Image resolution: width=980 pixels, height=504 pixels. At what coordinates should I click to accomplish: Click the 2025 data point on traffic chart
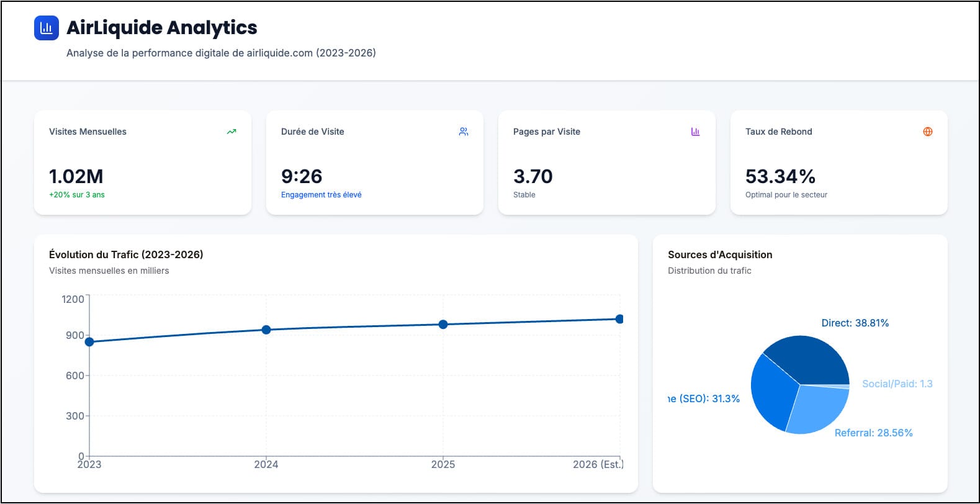pyautogui.click(x=443, y=325)
